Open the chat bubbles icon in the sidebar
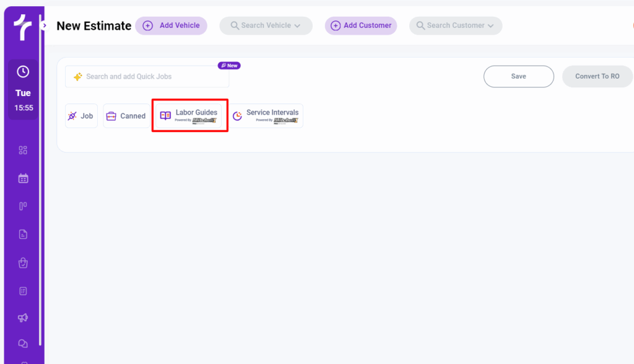634x364 pixels. 23,344
